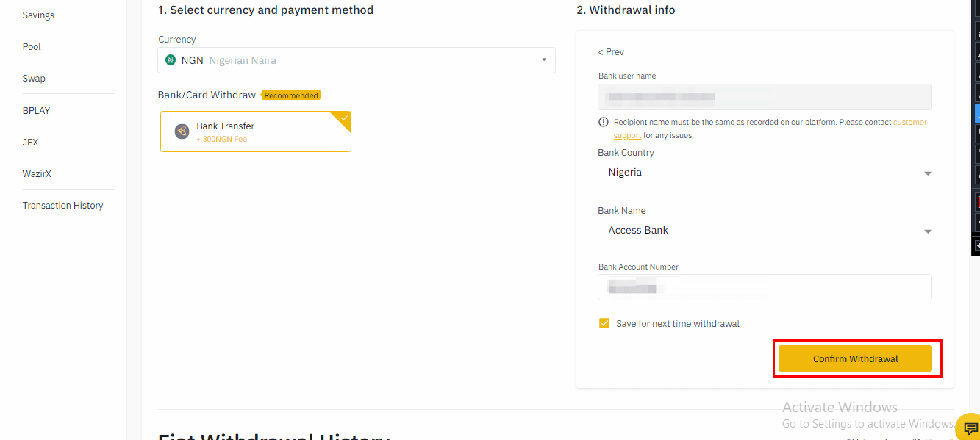
Task: Select JEX in the sidebar
Action: pyautogui.click(x=30, y=143)
